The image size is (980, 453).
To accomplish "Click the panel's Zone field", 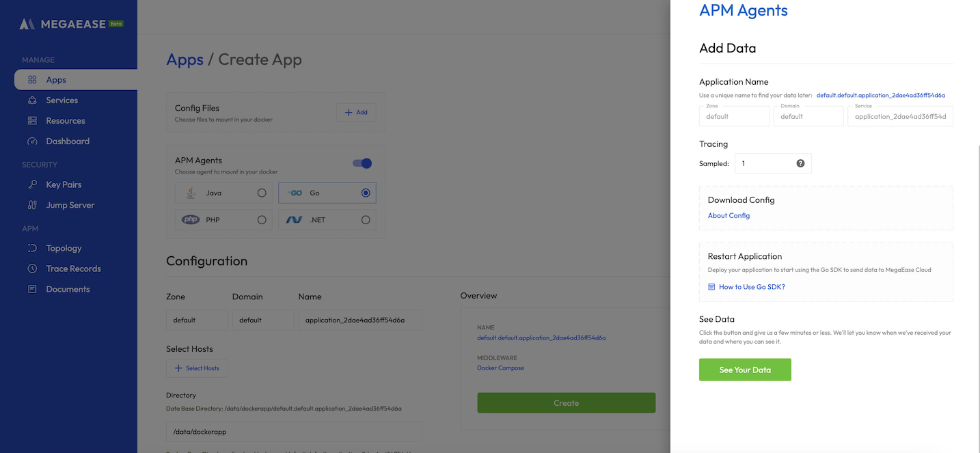I will tap(734, 116).
